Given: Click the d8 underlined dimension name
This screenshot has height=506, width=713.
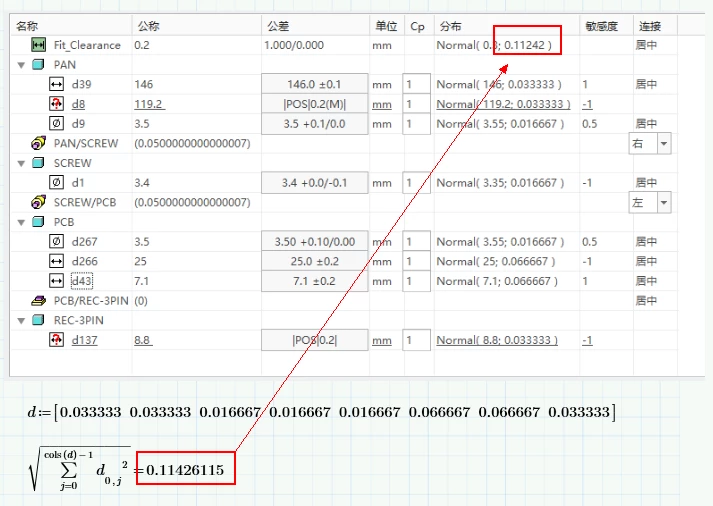Looking at the screenshot, I should 78,104.
